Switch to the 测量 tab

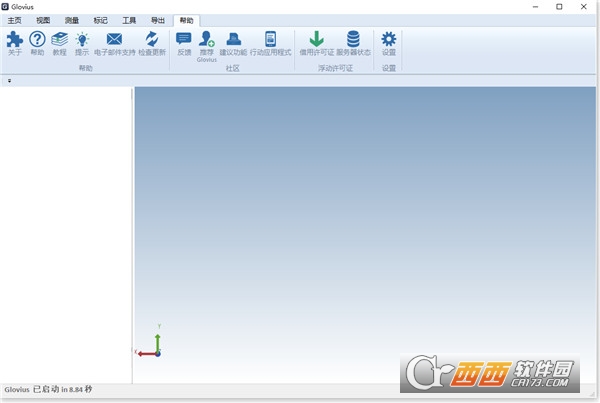tap(72, 20)
